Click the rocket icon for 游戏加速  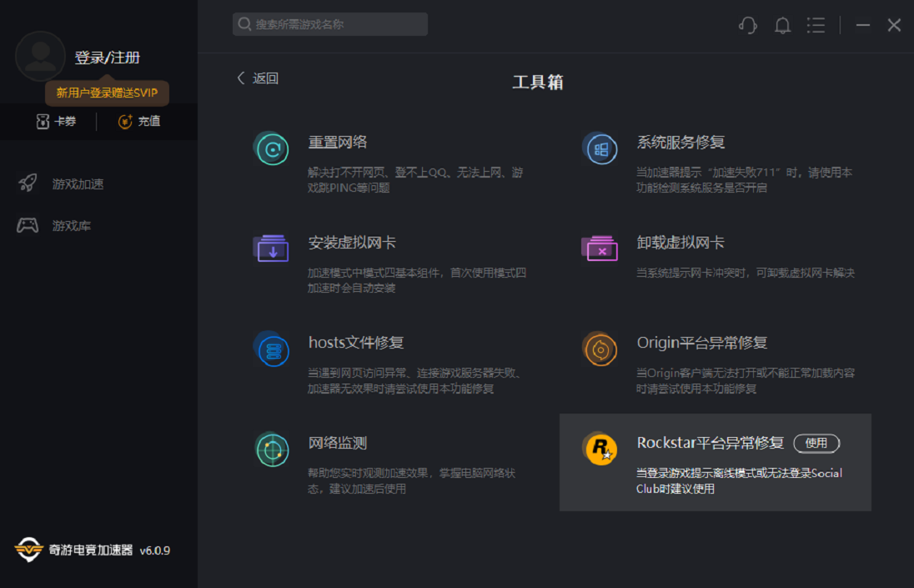click(28, 183)
